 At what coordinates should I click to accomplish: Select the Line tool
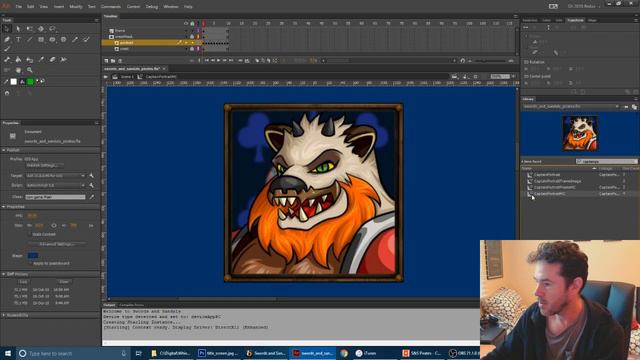tap(30, 40)
